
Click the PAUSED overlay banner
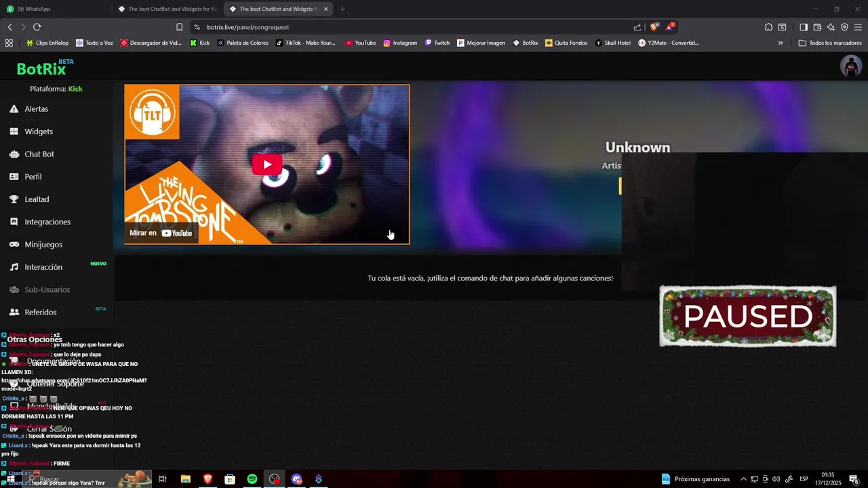[x=748, y=316]
